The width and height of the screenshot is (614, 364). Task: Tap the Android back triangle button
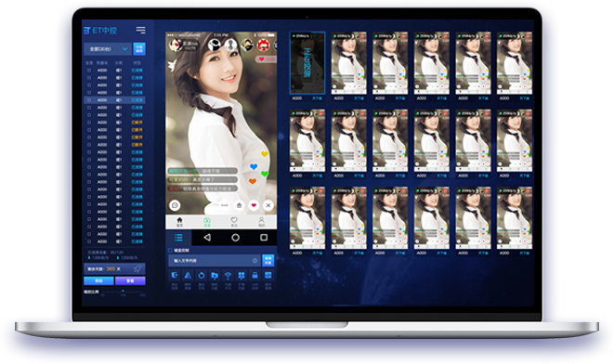[x=207, y=238]
